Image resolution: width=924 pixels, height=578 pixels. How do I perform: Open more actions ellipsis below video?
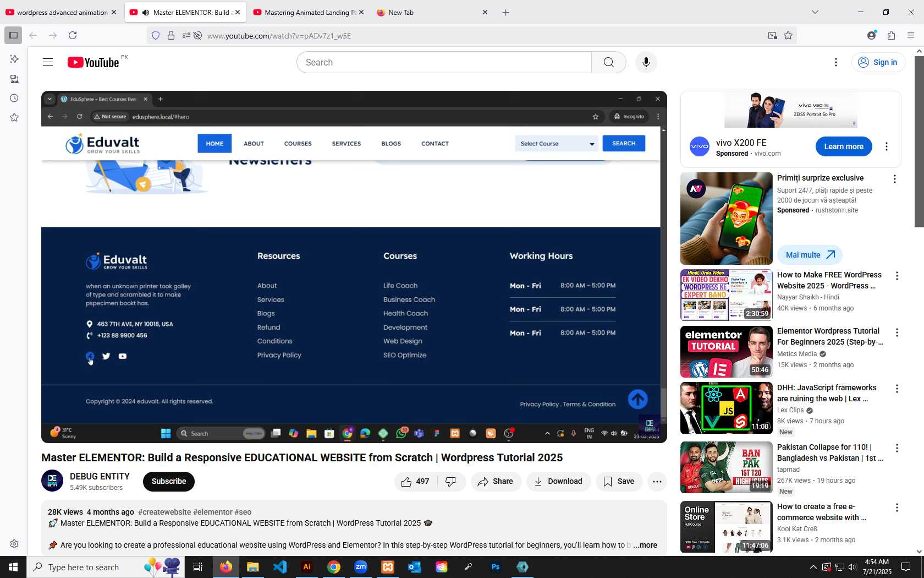coord(657,482)
